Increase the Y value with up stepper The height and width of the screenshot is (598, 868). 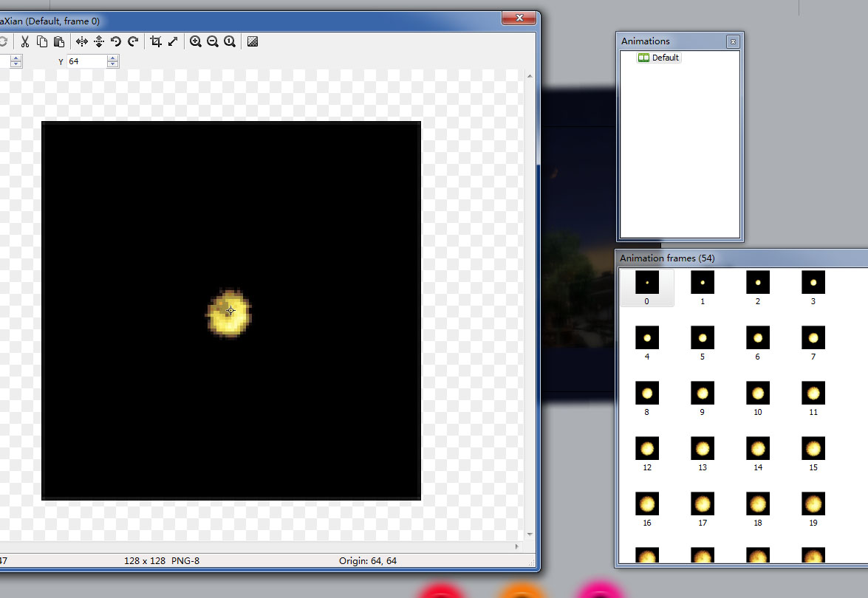point(112,58)
